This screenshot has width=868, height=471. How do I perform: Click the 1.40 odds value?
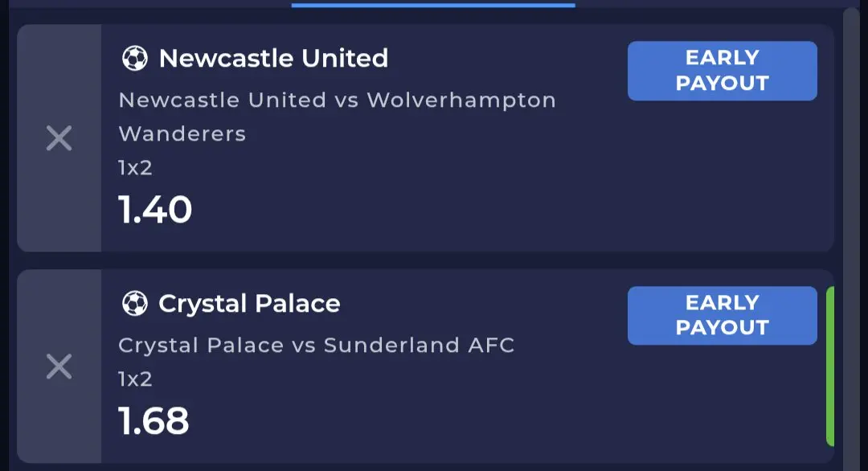click(155, 210)
